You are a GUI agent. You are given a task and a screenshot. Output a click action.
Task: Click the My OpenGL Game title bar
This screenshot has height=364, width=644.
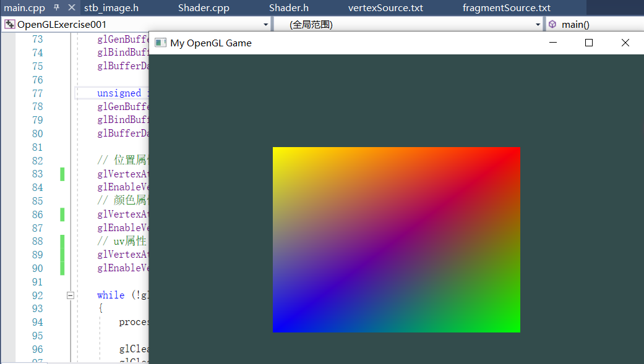coord(397,43)
